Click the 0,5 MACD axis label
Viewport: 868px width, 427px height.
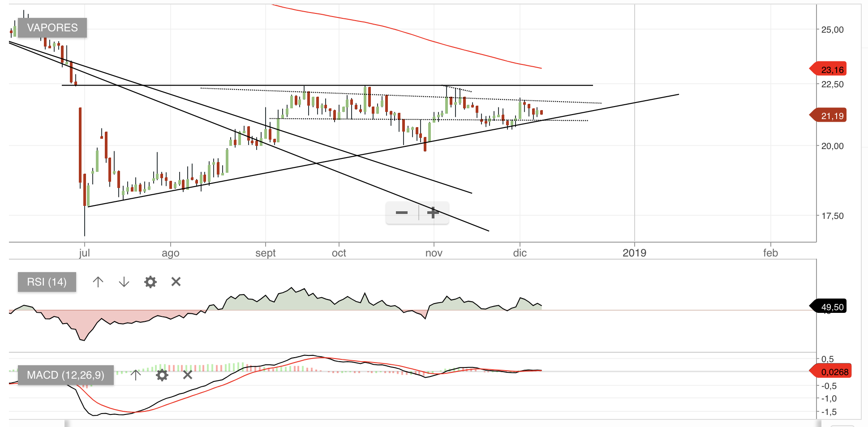[828, 359]
